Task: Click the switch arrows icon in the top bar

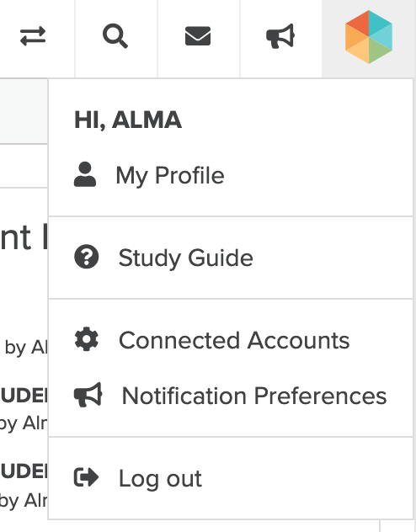Action: click(33, 36)
